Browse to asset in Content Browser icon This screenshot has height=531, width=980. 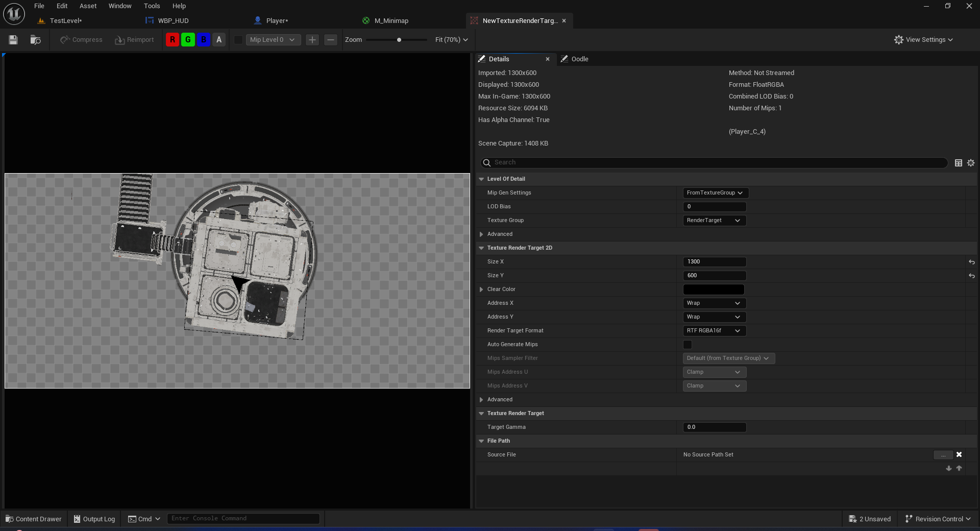(x=35, y=40)
